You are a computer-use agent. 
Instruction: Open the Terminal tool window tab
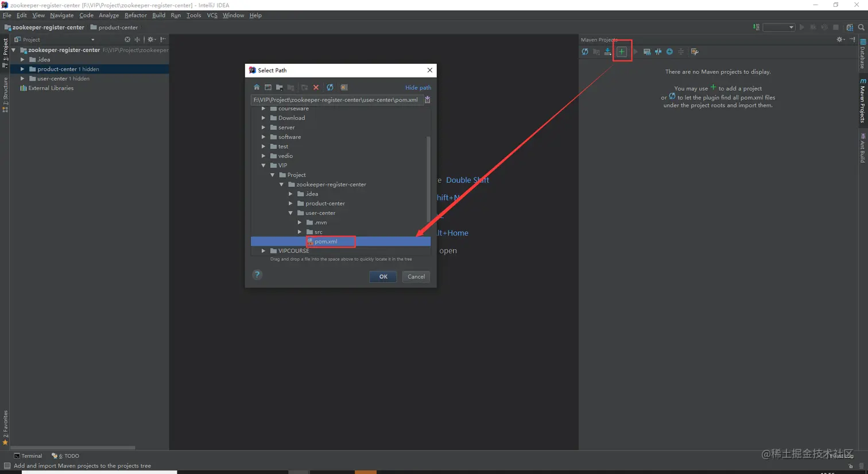point(28,456)
